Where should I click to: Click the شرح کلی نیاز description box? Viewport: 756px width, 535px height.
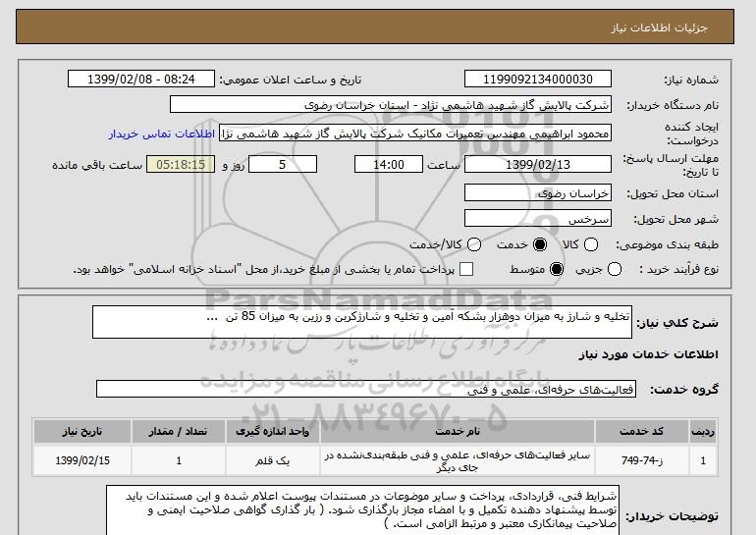362,322
